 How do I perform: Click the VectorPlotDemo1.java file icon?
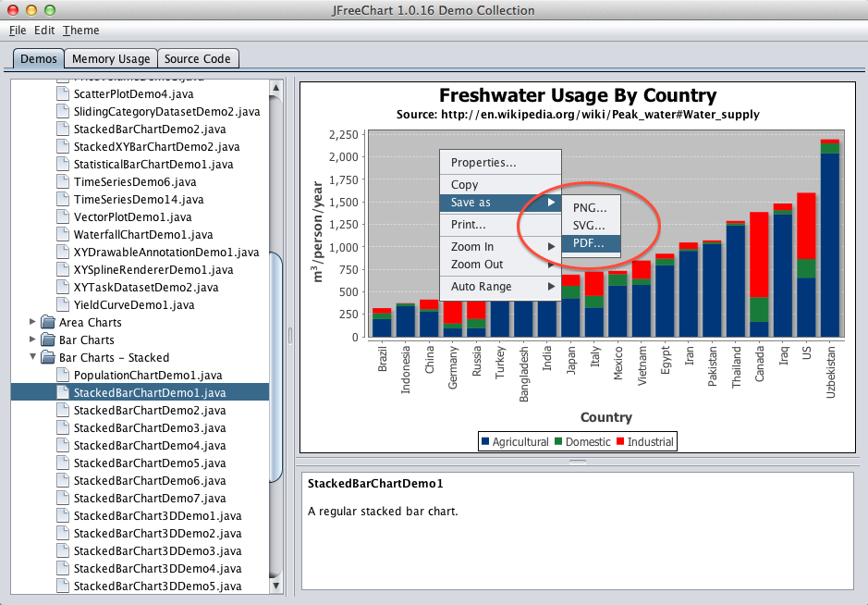pos(63,216)
